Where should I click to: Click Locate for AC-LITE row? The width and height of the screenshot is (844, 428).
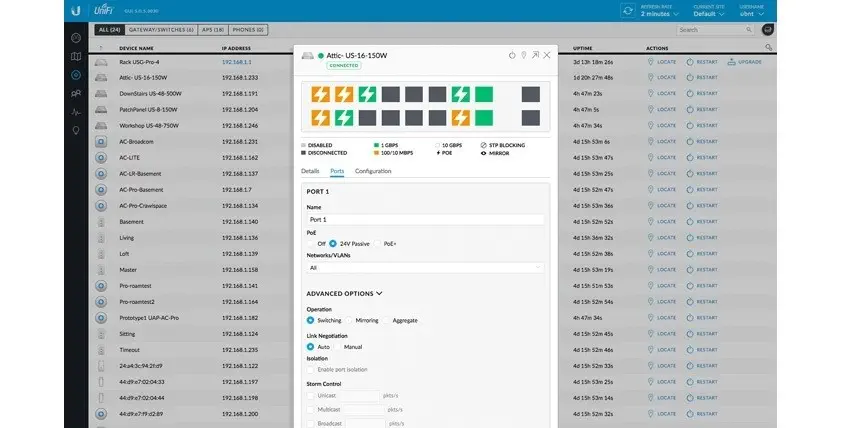[x=662, y=157]
